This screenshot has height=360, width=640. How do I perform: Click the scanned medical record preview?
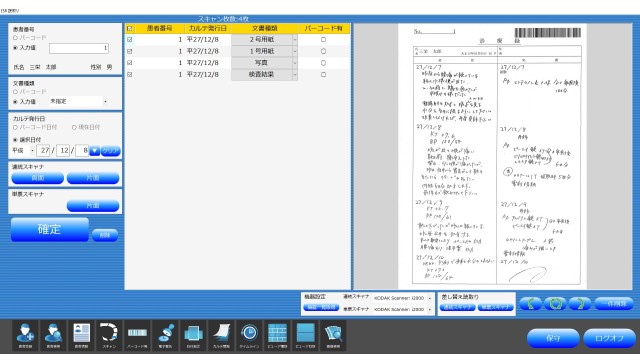pyautogui.click(x=492, y=156)
